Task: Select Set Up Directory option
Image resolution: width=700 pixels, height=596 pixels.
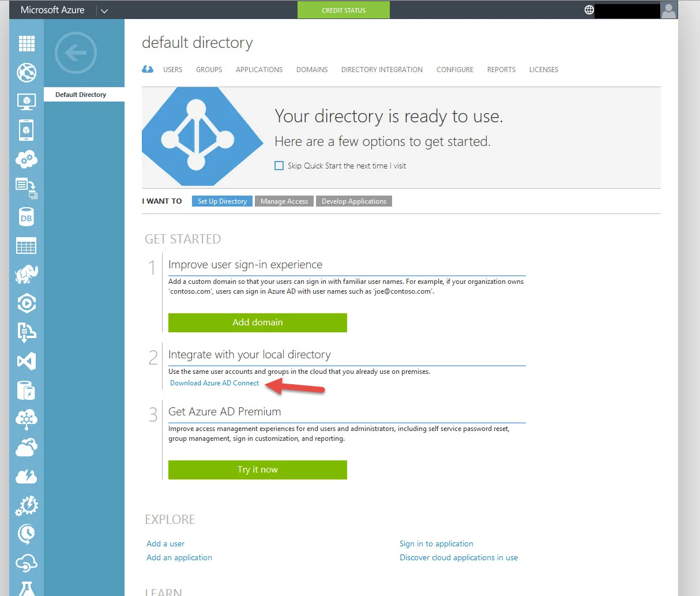Action: (222, 201)
